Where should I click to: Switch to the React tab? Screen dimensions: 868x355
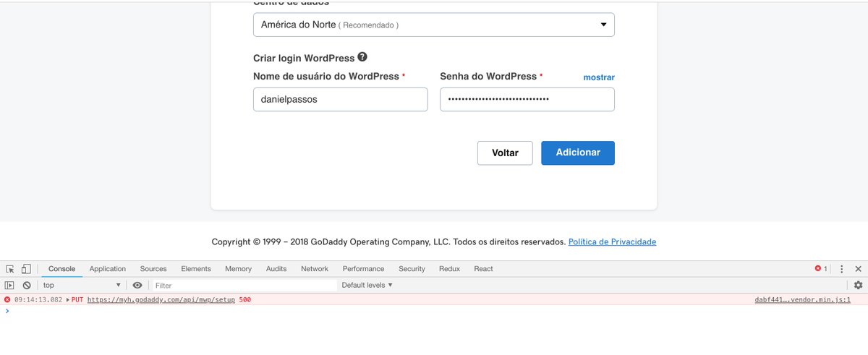483,269
